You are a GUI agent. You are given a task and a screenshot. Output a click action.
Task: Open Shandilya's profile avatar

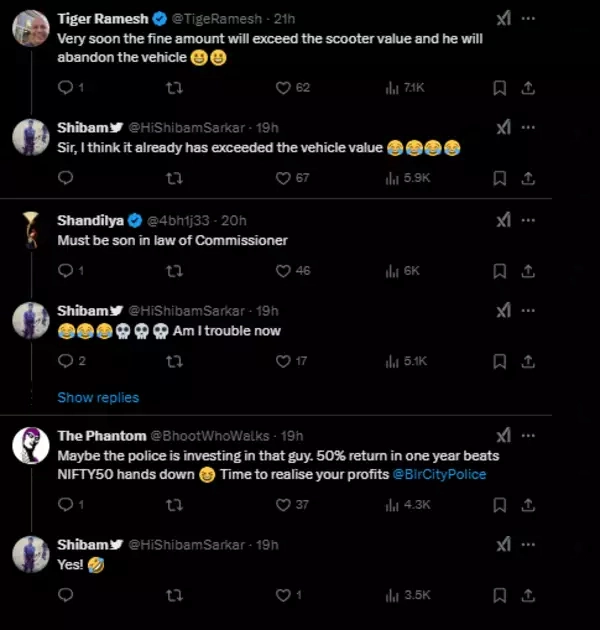(x=32, y=228)
